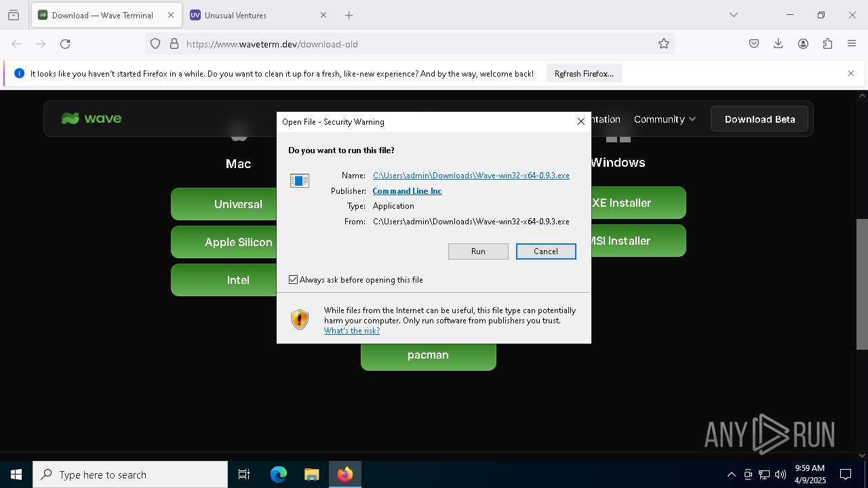Click the Apple Silicon download button
The width and height of the screenshot is (868, 488).
click(225, 242)
